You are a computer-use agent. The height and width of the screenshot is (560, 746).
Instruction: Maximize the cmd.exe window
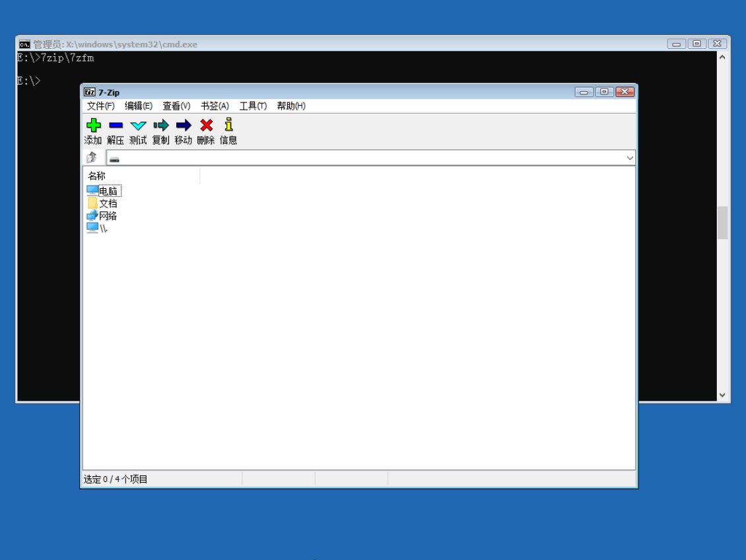point(696,44)
